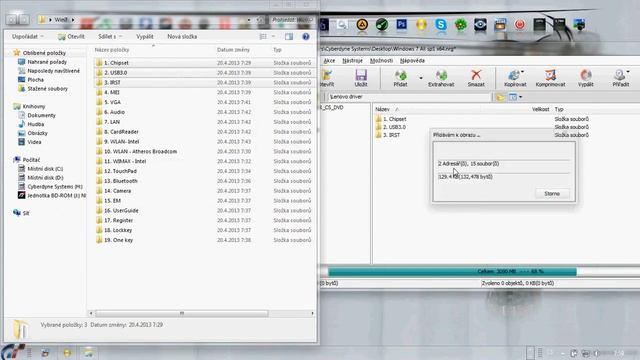This screenshot has height=360, width=640.
Task: Click the file explorer icon on taskbar
Action: pyautogui.click(x=88, y=353)
